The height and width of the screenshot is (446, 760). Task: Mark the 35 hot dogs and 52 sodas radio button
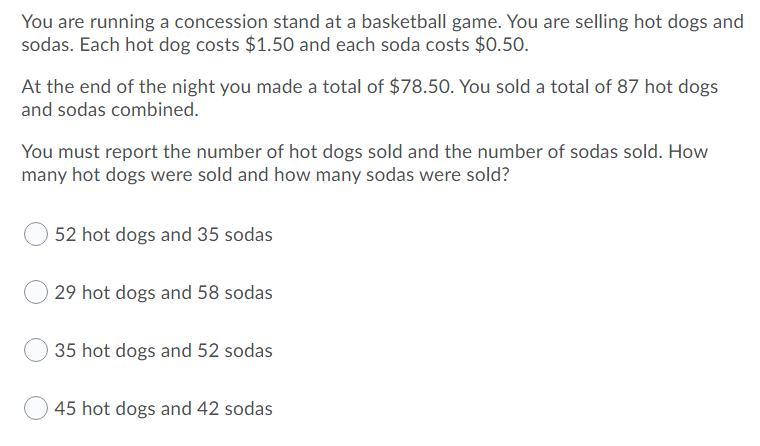(x=36, y=350)
